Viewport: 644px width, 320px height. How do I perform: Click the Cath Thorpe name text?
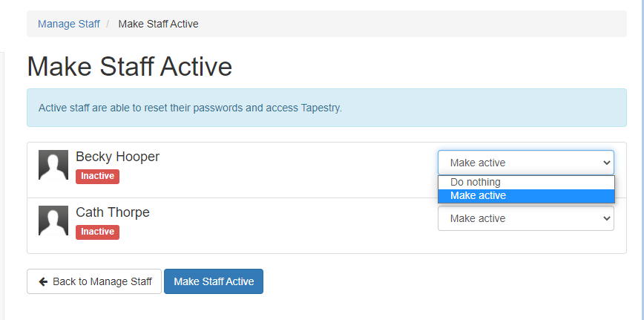tap(113, 212)
